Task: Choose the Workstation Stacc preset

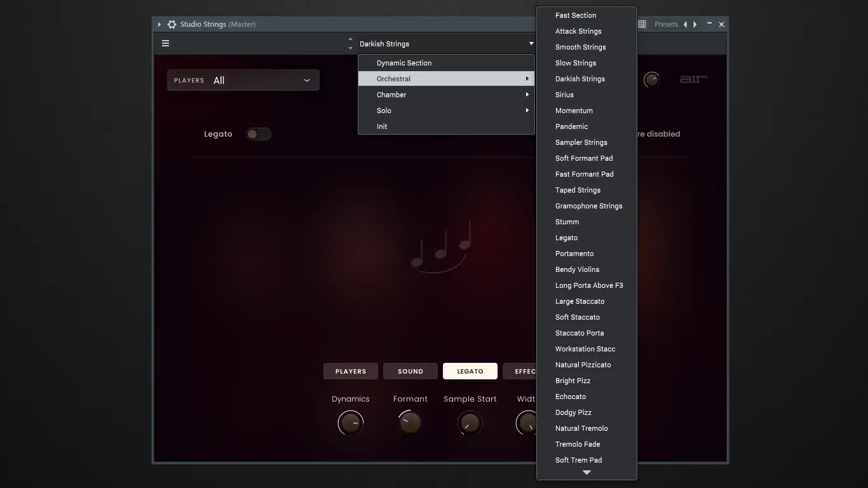Action: 587,349
